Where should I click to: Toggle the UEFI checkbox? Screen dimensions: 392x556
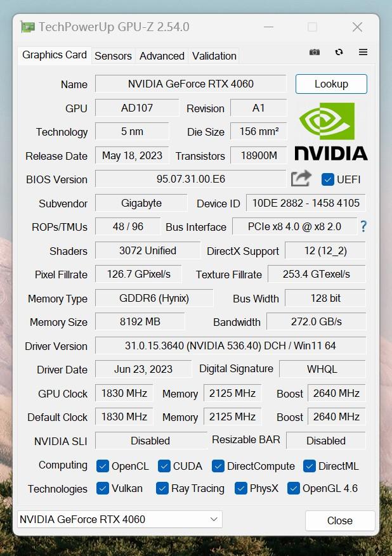coord(328,179)
